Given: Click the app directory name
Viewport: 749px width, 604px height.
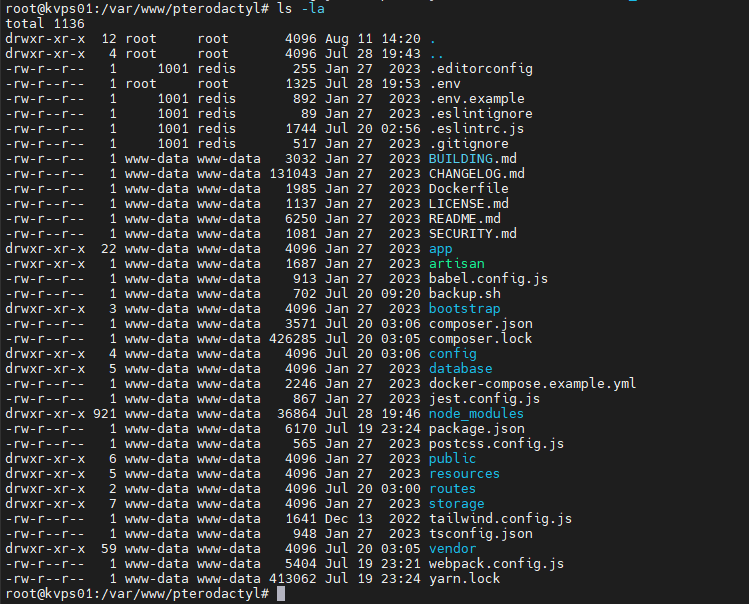Looking at the screenshot, I should click(x=440, y=249).
